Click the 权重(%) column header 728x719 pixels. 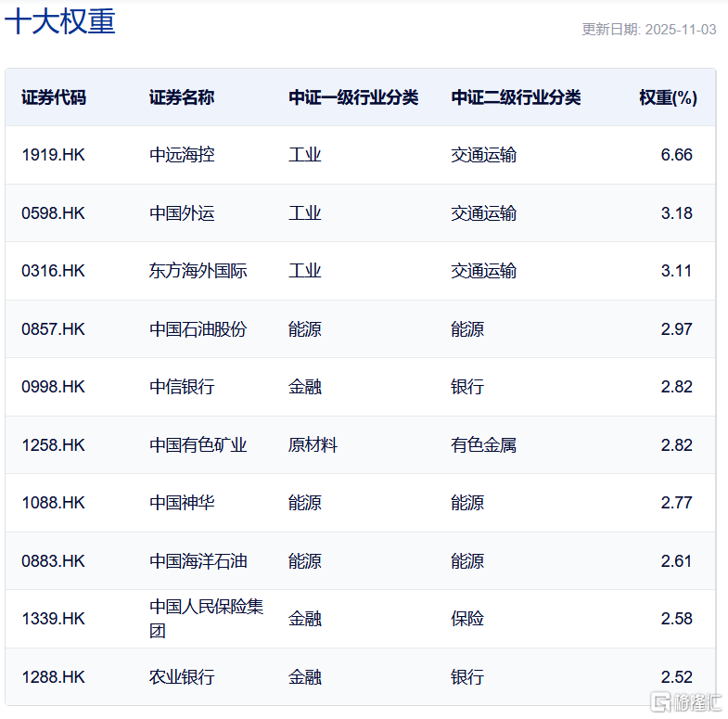click(x=668, y=97)
